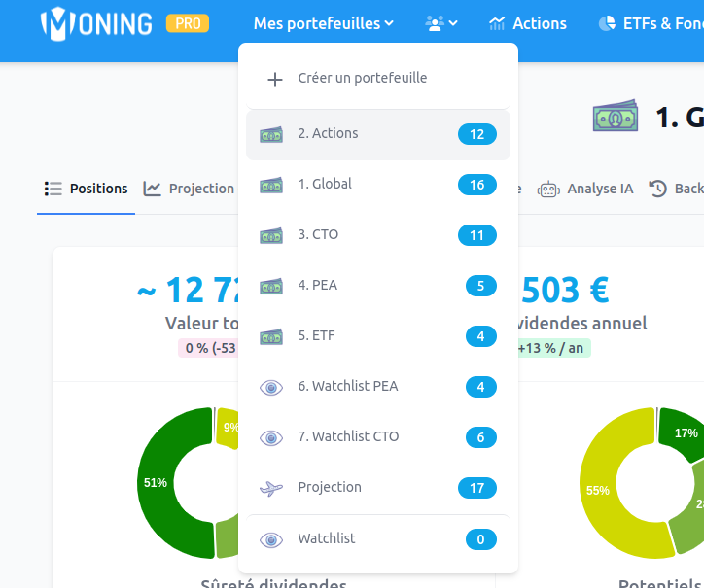The image size is (704, 588).
Task: Click the 6 count badge
Action: pyautogui.click(x=481, y=437)
